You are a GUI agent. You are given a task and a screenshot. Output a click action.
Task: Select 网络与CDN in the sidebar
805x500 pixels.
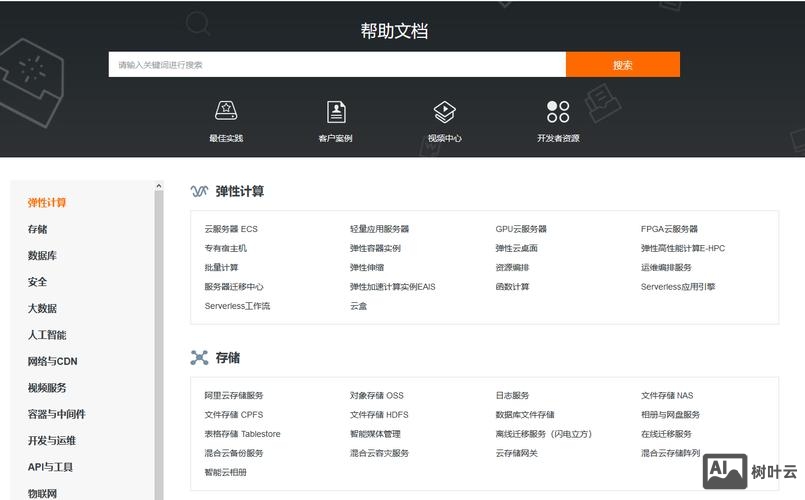click(x=52, y=361)
